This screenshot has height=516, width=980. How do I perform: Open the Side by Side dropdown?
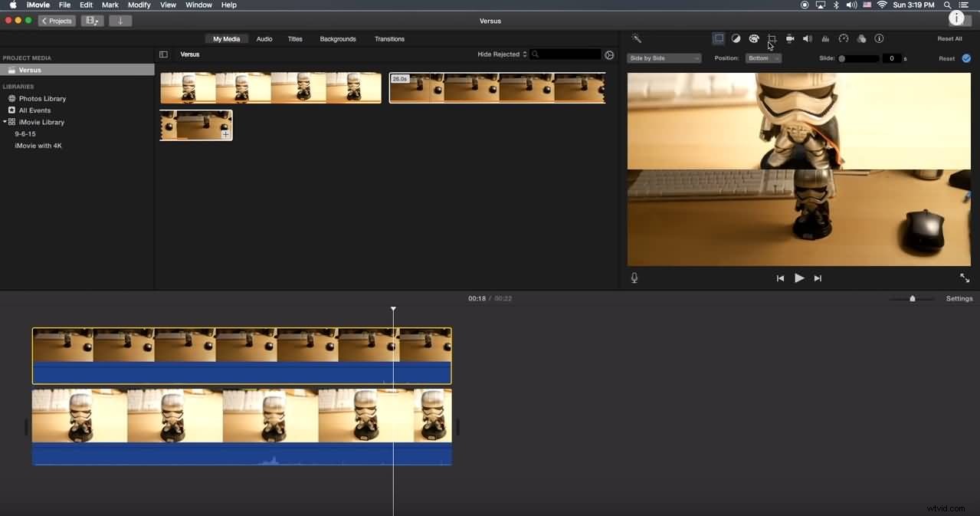coord(664,58)
